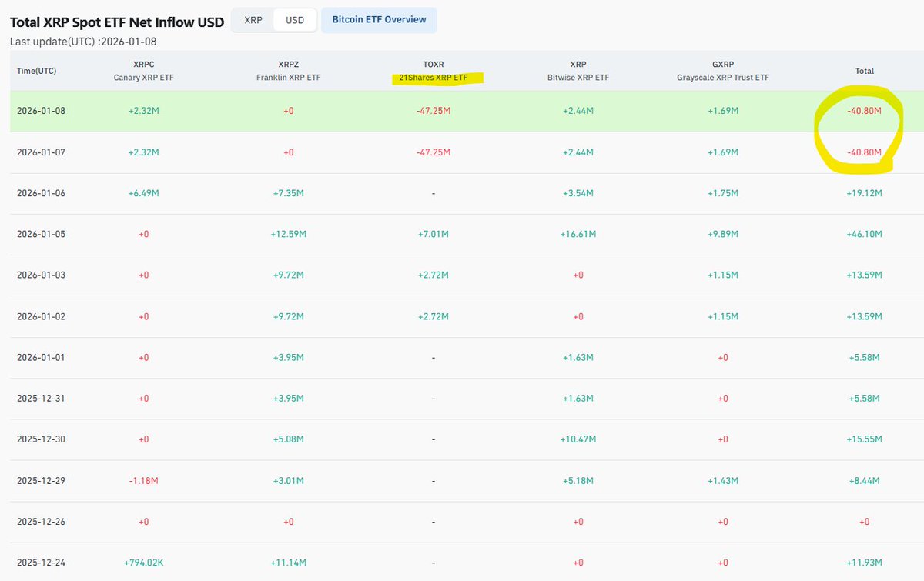
Task: Select the 2026-01-07 date cell
Action: point(42,152)
